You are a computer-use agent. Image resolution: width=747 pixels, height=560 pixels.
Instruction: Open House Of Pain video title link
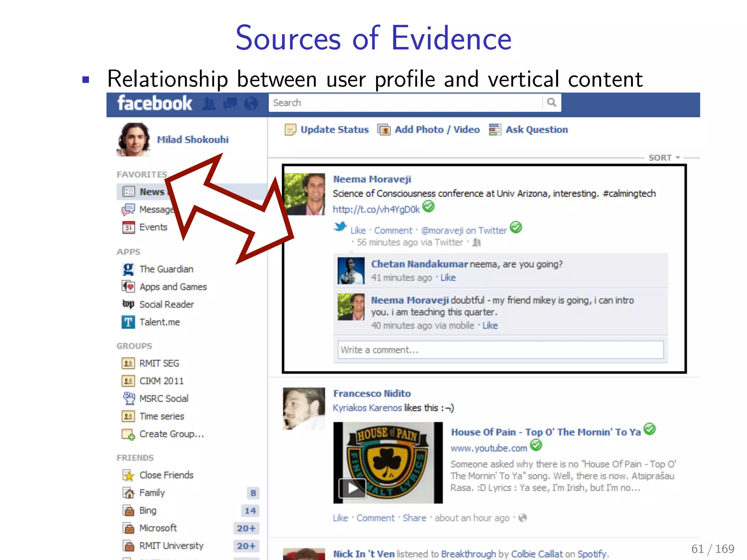pos(546,432)
